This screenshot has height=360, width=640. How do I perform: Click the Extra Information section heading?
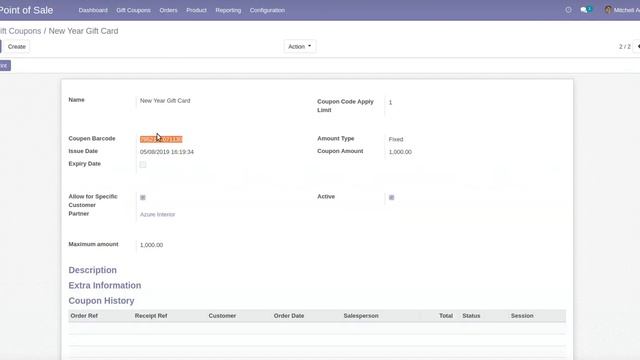(x=105, y=285)
